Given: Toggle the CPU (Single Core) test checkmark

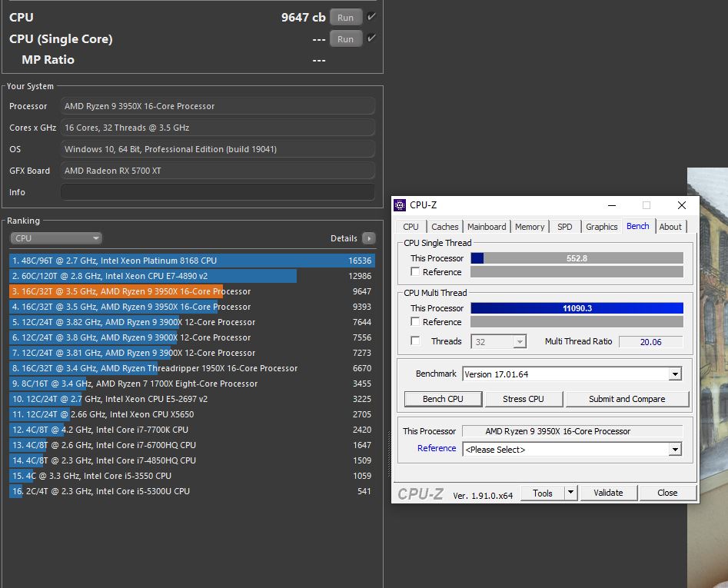Looking at the screenshot, I should pos(371,38).
